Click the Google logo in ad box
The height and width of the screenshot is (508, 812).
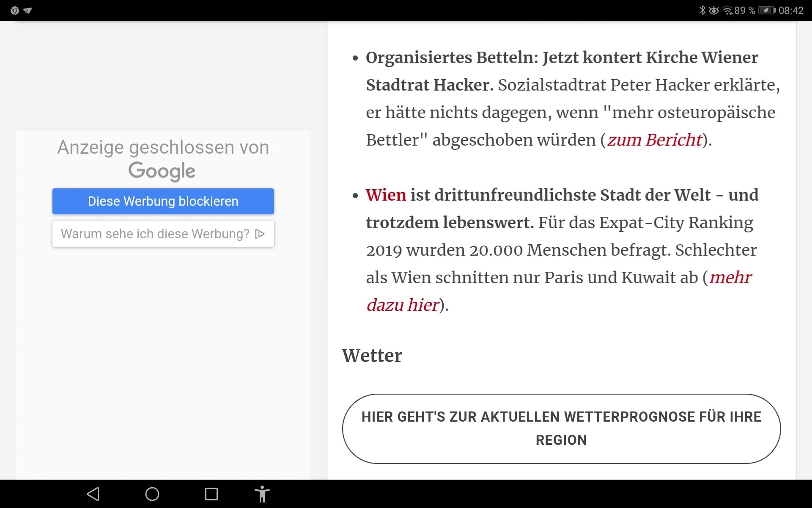(x=162, y=171)
